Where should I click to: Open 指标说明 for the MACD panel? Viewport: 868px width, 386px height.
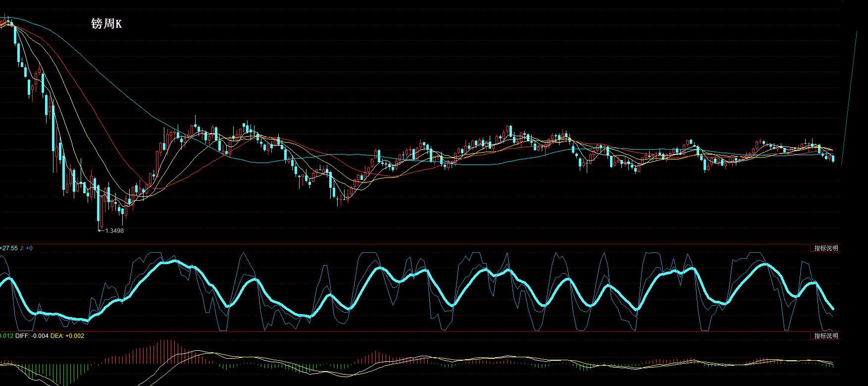(826, 336)
